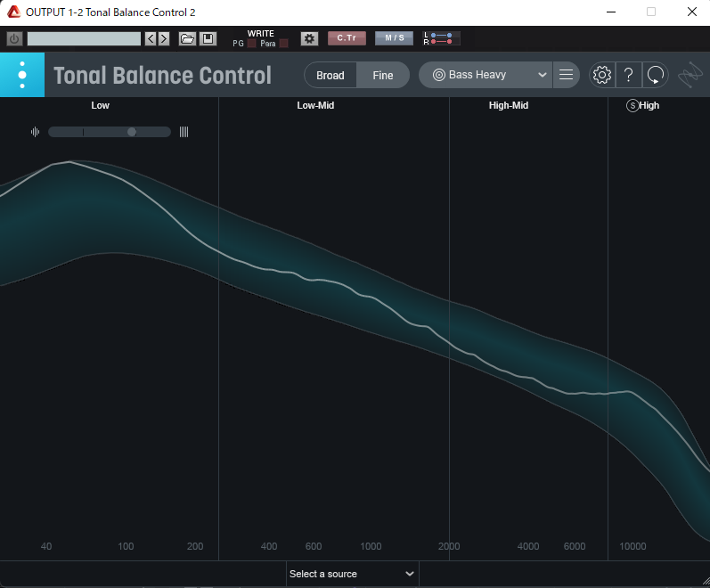The height and width of the screenshot is (588, 710).
Task: Switch to Fine view
Action: (x=383, y=75)
